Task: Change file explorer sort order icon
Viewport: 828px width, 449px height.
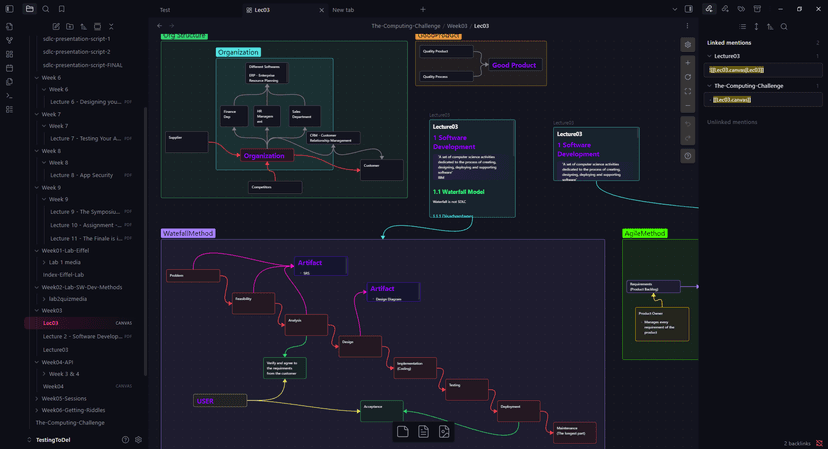Action: 83,26
